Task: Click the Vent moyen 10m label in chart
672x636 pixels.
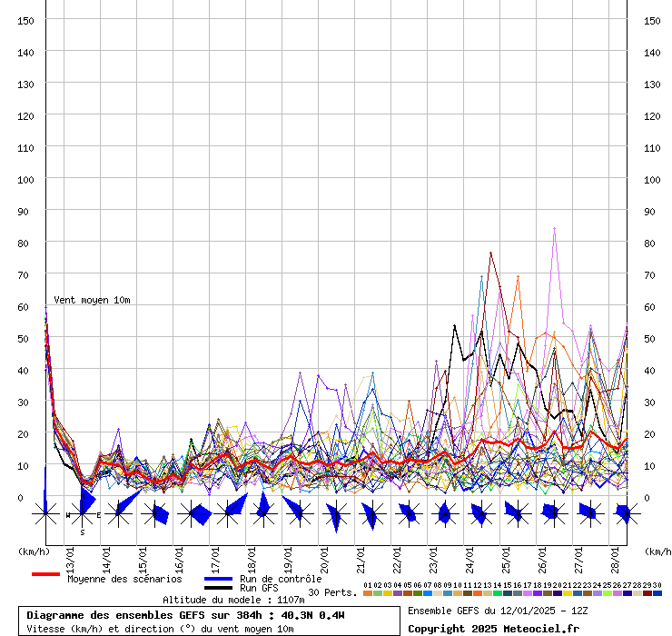Action: (x=92, y=300)
